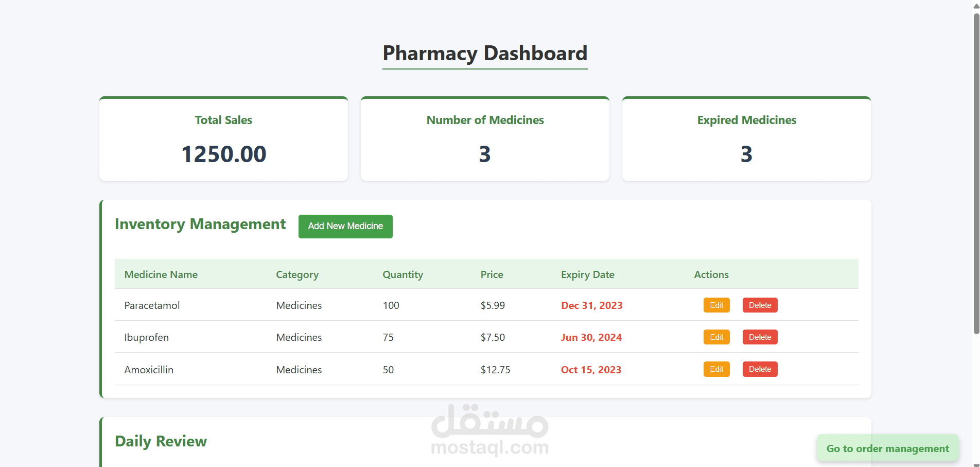Click the Dec 31, 2023 expiry date
This screenshot has height=467, width=980.
tap(591, 305)
